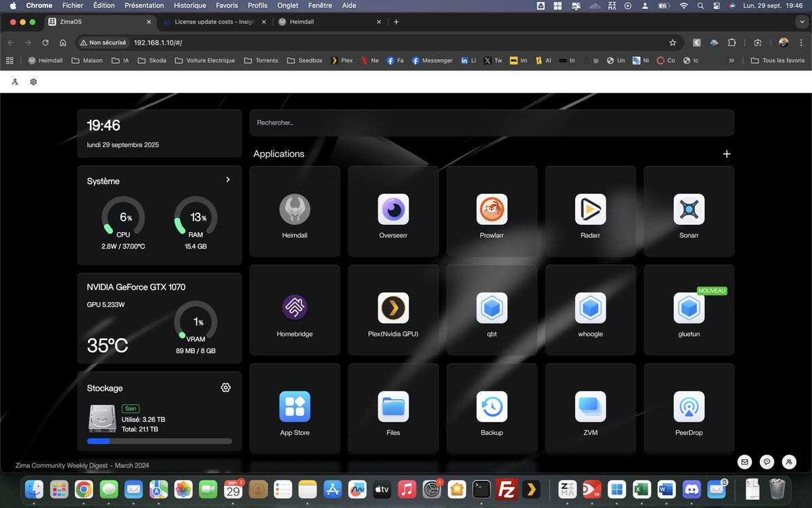Open the Messenger bookmark
The height and width of the screenshot is (508, 812).
[432, 60]
